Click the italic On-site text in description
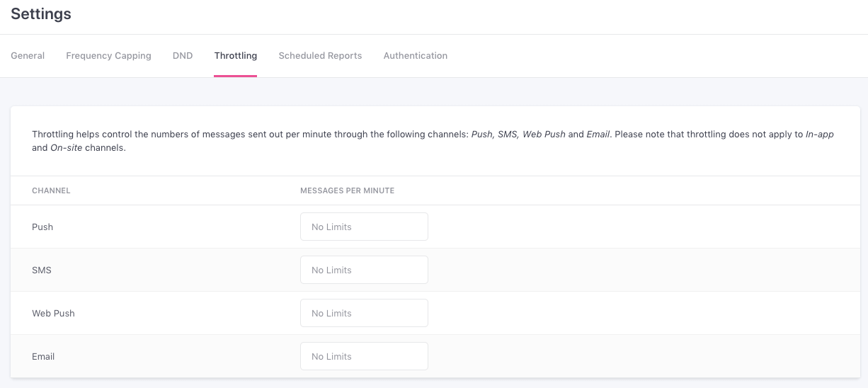This screenshot has width=868, height=388. pyautogui.click(x=66, y=149)
